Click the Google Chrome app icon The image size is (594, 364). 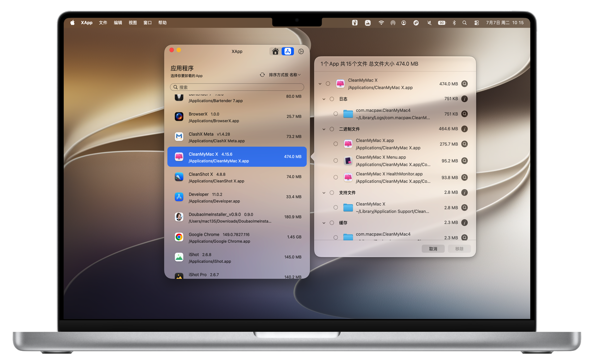click(179, 237)
